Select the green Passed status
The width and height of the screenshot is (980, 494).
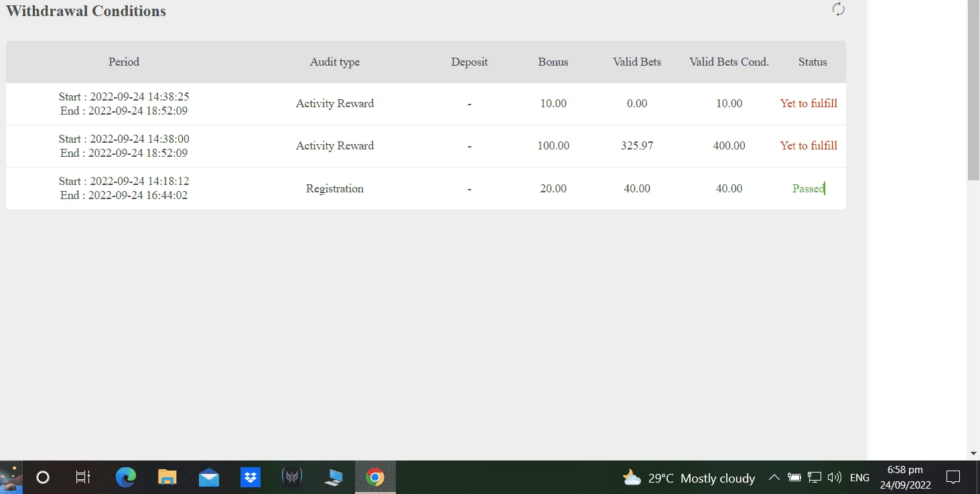[x=809, y=188]
